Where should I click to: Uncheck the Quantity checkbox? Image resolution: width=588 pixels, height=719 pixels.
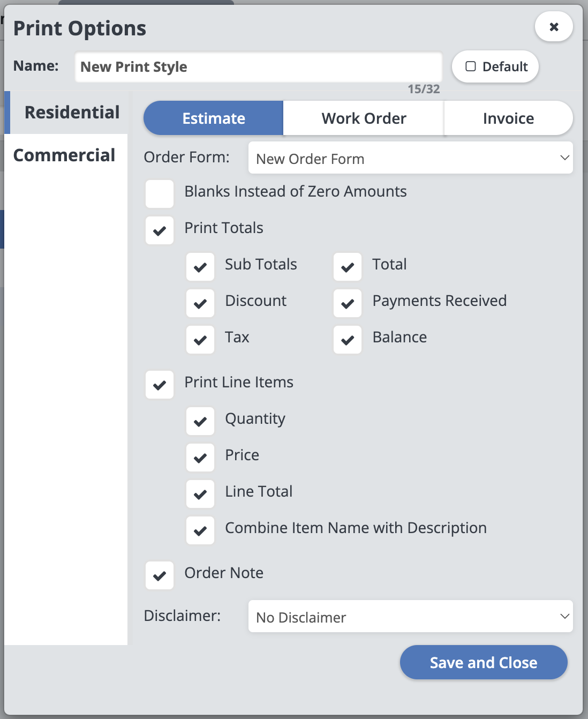coord(200,421)
